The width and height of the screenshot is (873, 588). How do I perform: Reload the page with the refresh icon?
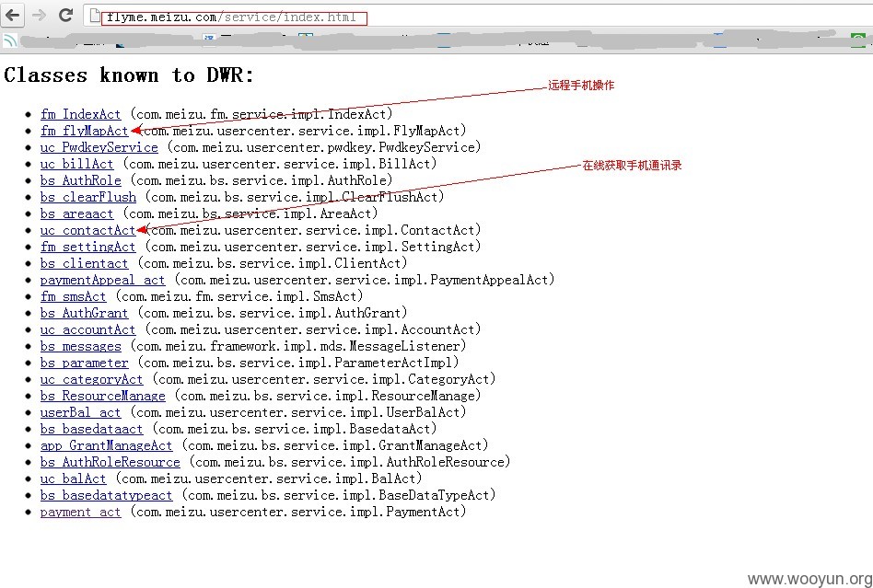point(65,15)
